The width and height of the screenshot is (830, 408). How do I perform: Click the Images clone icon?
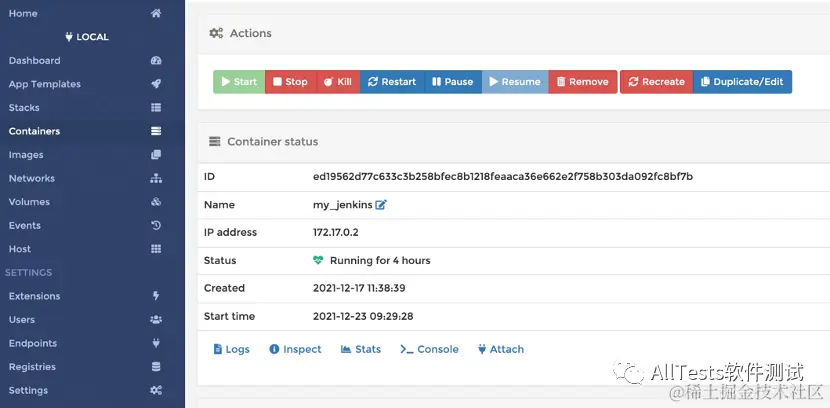pyautogui.click(x=156, y=155)
